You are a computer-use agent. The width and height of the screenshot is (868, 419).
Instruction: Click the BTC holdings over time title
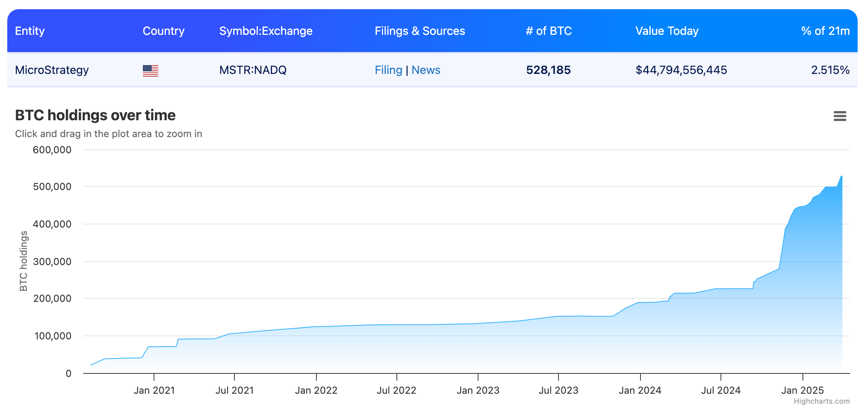95,115
